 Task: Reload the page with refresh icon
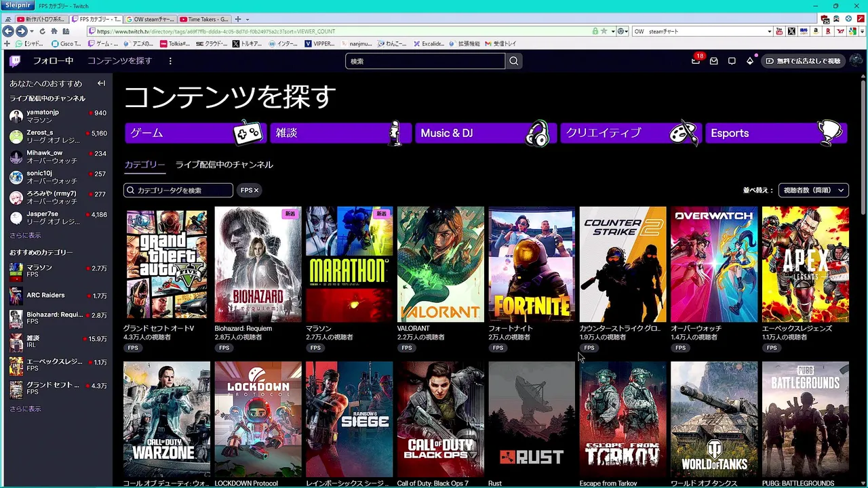42,31
